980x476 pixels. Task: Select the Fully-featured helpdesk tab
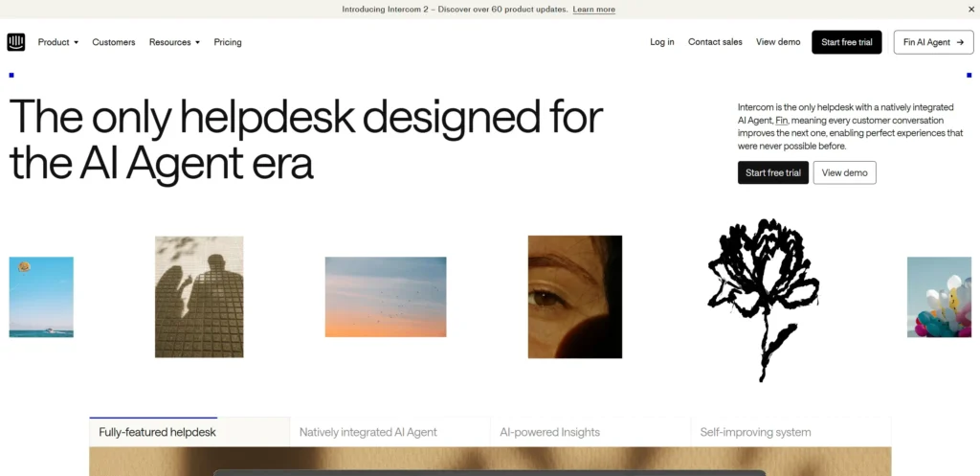[189, 432]
